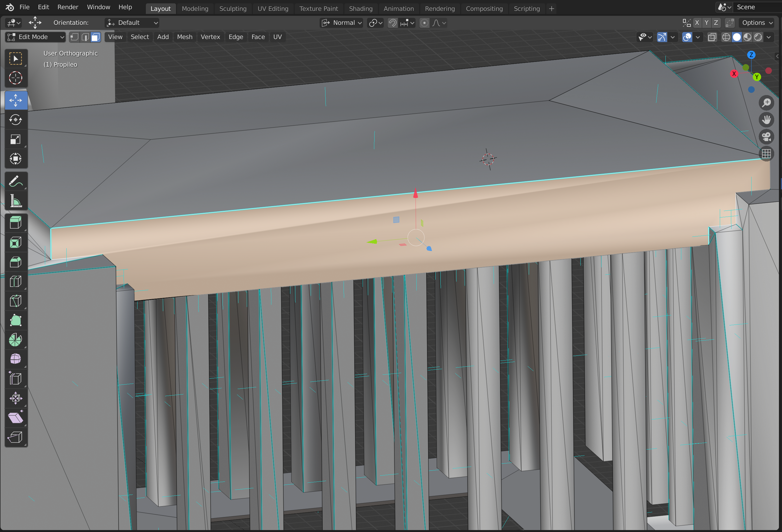This screenshot has height=532, width=782.
Task: Enable X axis mirror
Action: point(697,23)
